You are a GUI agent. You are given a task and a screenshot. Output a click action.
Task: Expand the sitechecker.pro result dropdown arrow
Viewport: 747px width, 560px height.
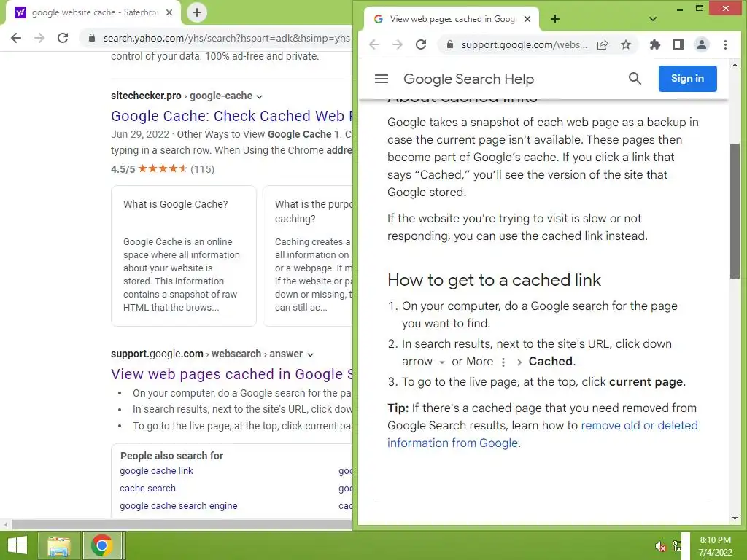tap(259, 97)
